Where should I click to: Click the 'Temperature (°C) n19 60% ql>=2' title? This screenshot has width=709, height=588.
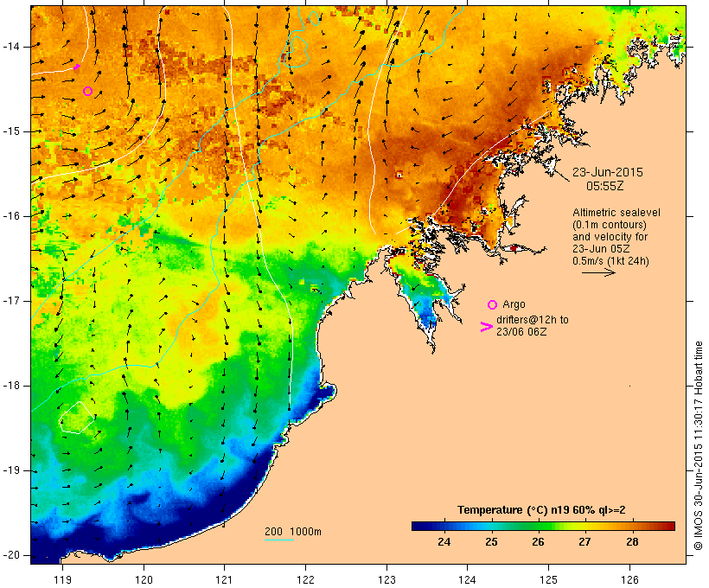tap(541, 510)
